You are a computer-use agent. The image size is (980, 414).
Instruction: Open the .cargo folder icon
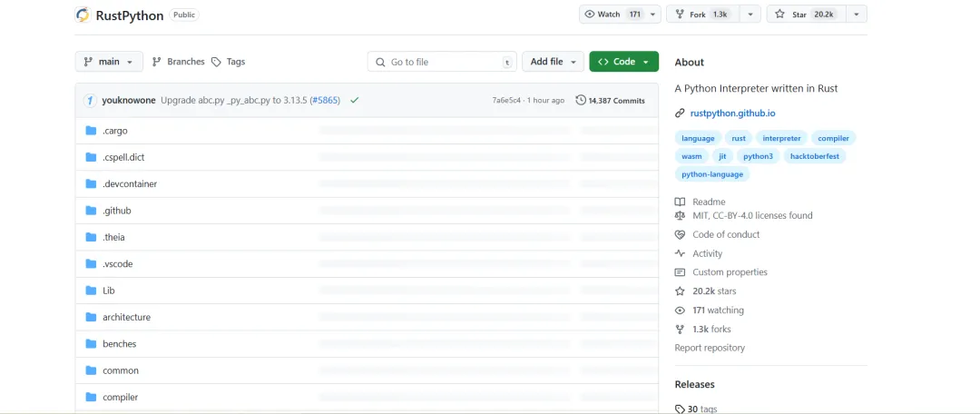tap(91, 131)
